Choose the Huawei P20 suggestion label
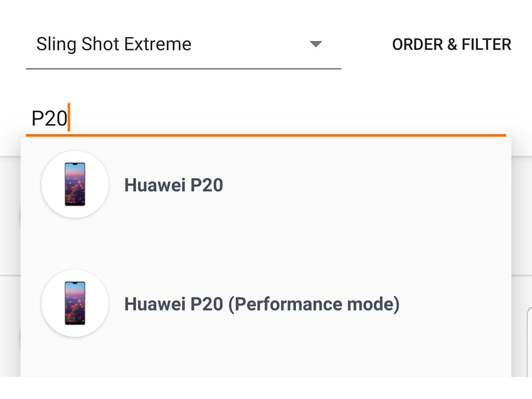Image resolution: width=532 pixels, height=399 pixels. (174, 185)
